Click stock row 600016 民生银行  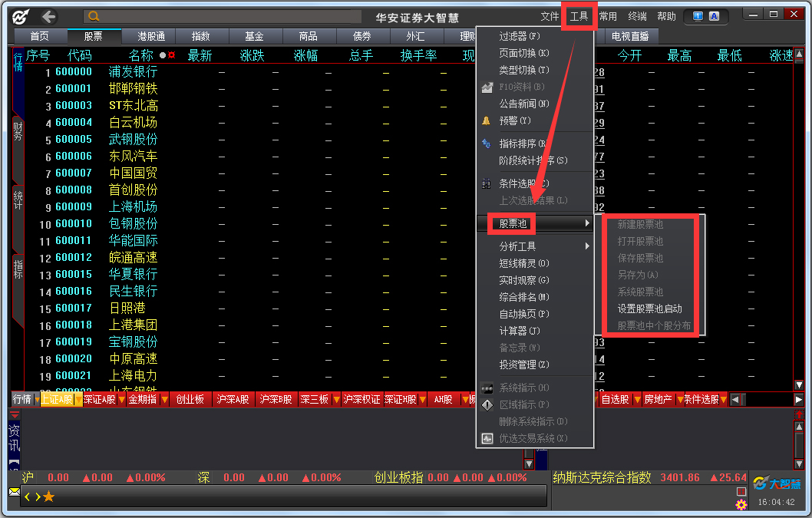click(x=251, y=291)
